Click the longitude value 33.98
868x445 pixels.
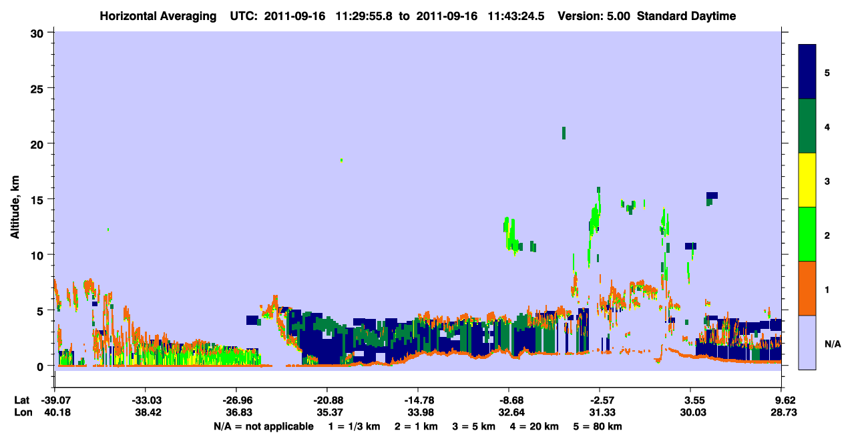click(x=421, y=412)
